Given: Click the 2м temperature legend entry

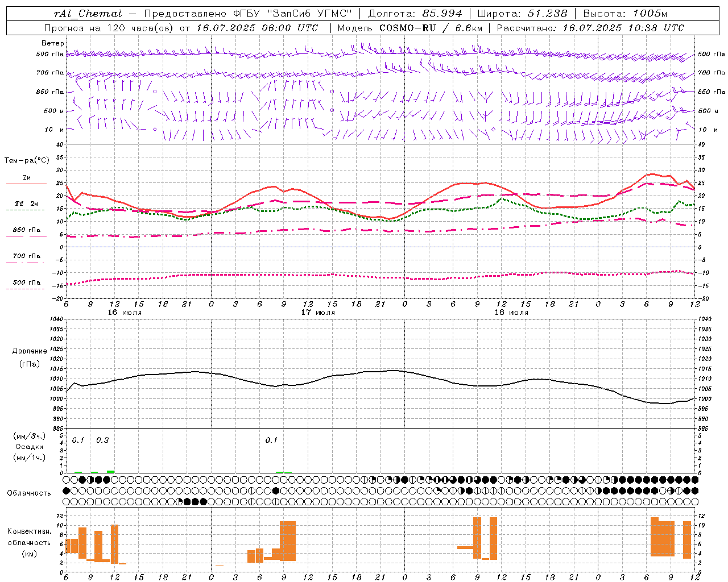Looking at the screenshot, I should pyautogui.click(x=27, y=178).
